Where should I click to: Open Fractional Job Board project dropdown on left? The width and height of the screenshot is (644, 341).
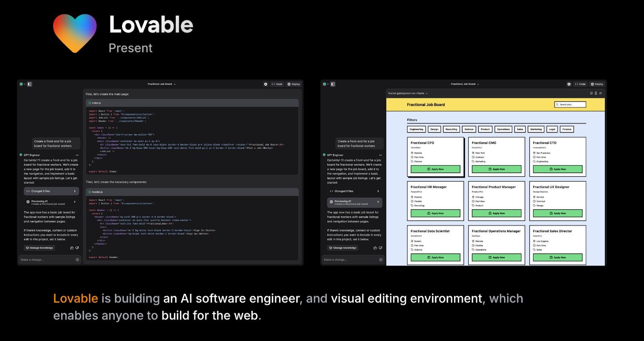click(x=161, y=84)
